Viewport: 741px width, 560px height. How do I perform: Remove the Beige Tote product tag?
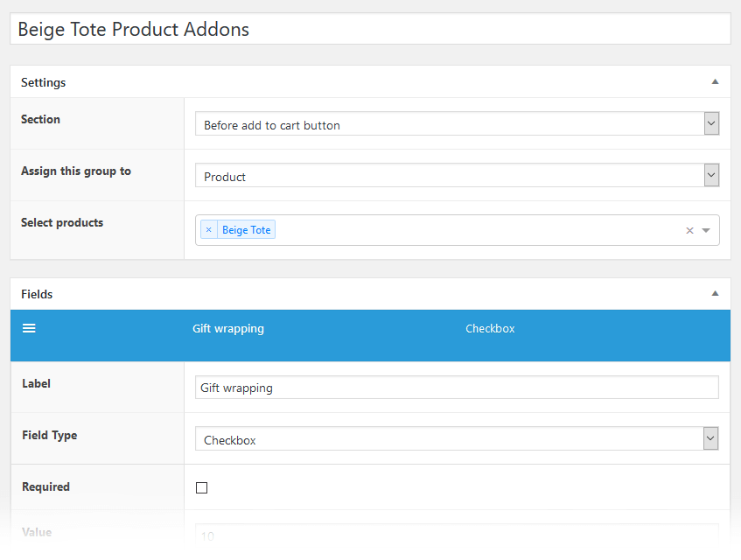point(208,229)
